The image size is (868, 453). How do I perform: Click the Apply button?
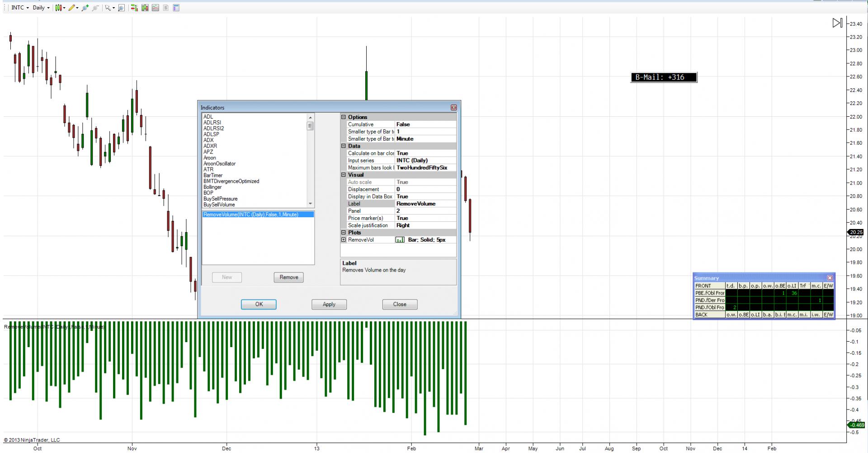pos(329,304)
